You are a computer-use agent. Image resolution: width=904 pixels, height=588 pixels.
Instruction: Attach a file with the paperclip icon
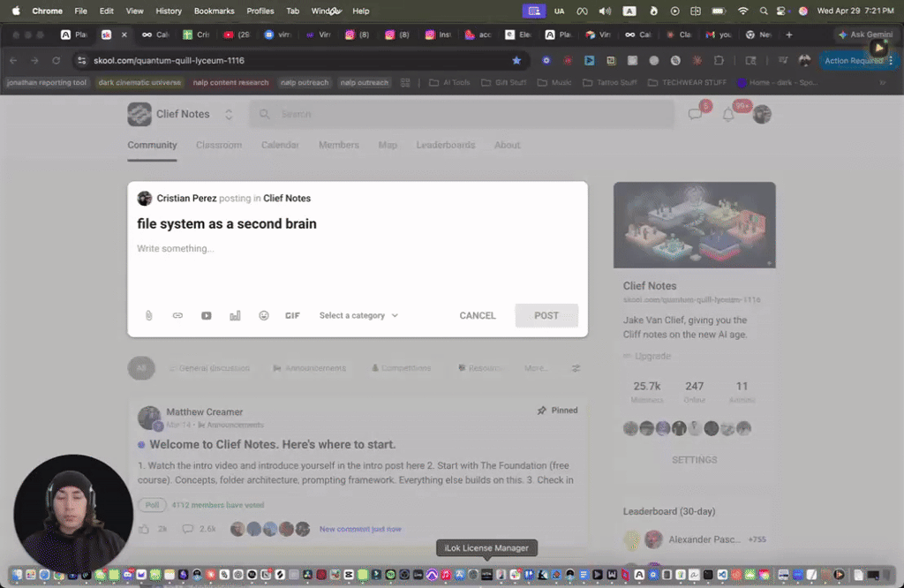pyautogui.click(x=148, y=315)
